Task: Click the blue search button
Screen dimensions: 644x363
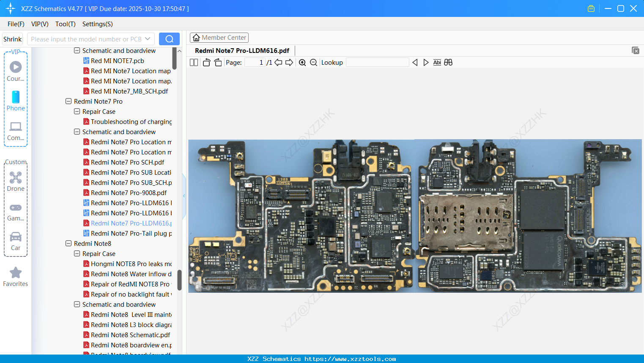Action: pos(169,39)
